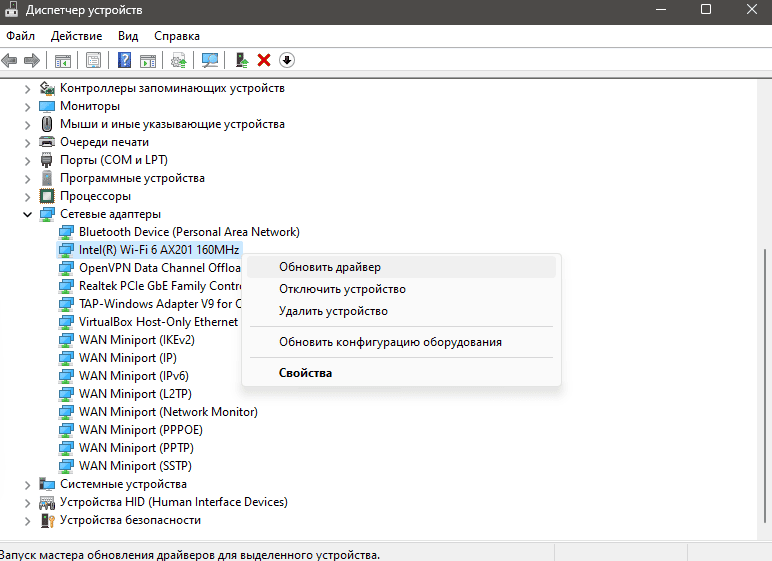The height and width of the screenshot is (561, 772).
Task: Click the black down-arrow disable device icon
Action: point(287,60)
